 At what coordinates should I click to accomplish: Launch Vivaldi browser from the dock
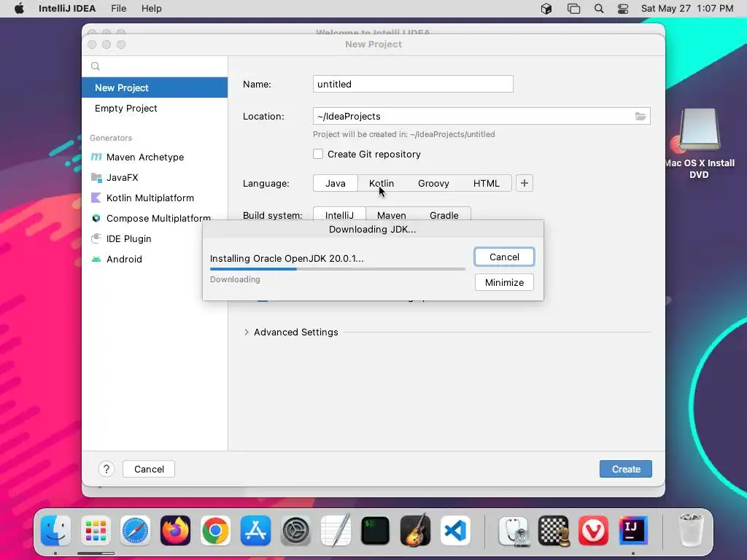tap(594, 531)
